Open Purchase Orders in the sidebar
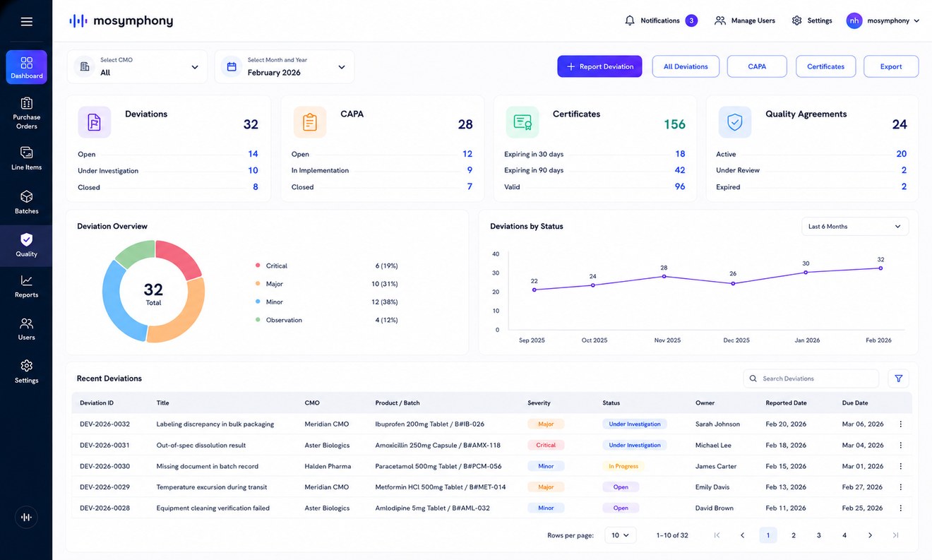 [x=26, y=113]
